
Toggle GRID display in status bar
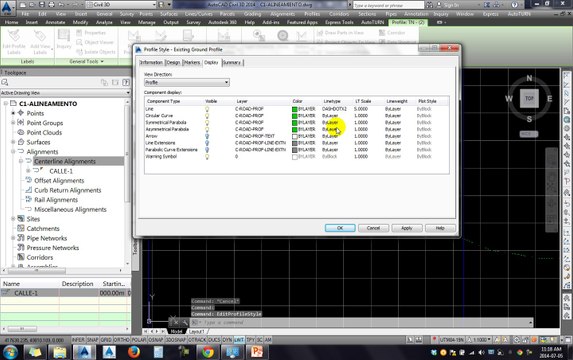point(106,340)
